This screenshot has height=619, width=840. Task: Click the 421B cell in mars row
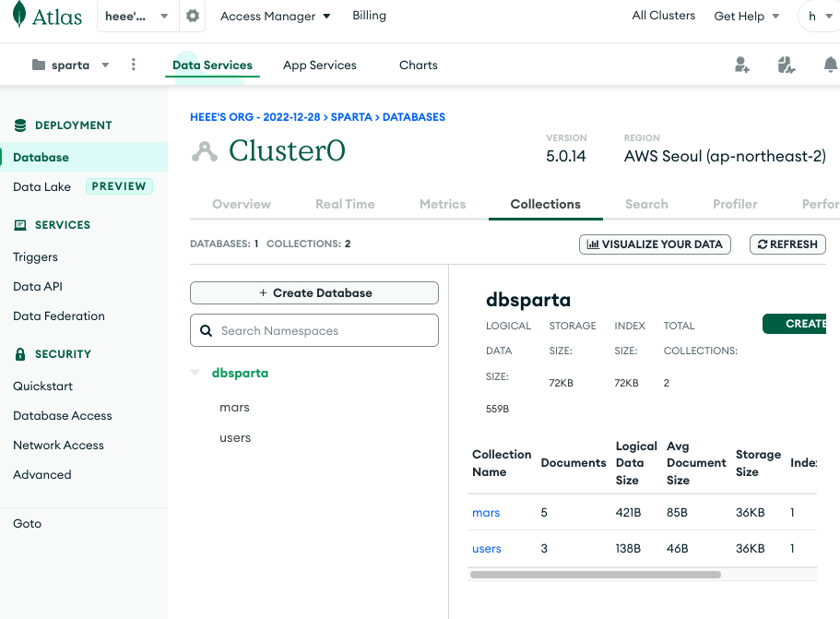628,513
